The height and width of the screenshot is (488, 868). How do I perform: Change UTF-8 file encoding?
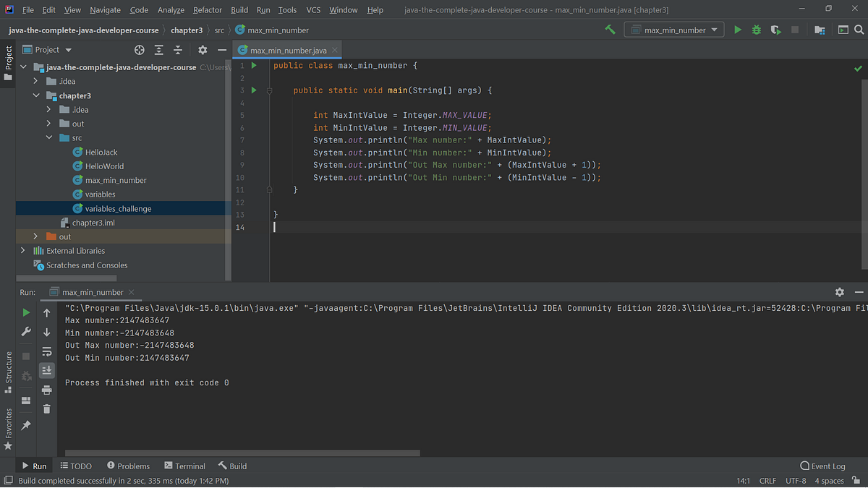[796, 481]
